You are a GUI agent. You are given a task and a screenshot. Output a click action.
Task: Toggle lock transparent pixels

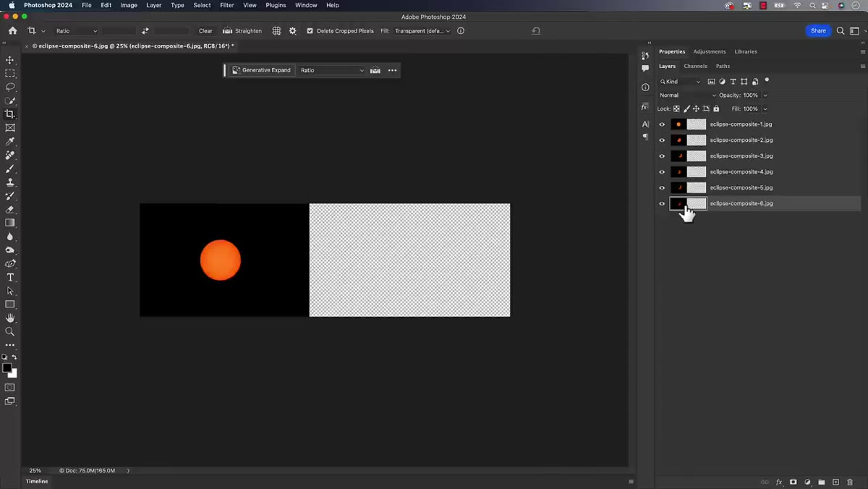tap(676, 109)
